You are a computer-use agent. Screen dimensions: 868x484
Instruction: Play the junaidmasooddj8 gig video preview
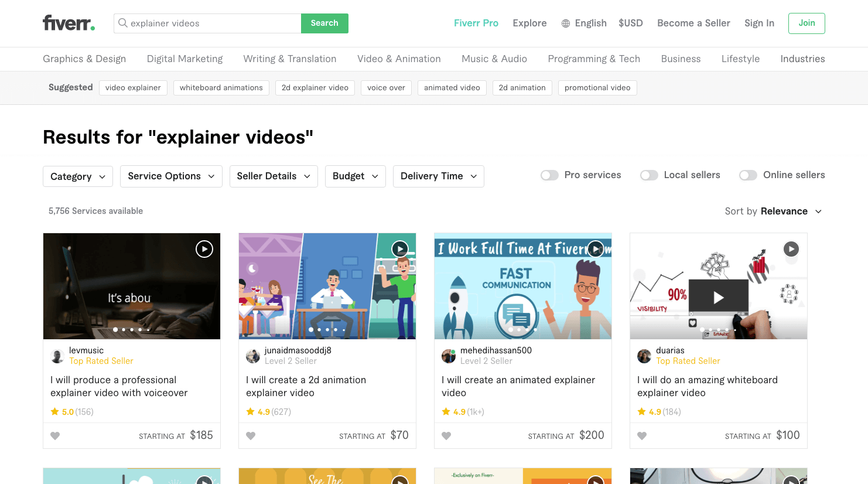pyautogui.click(x=399, y=249)
